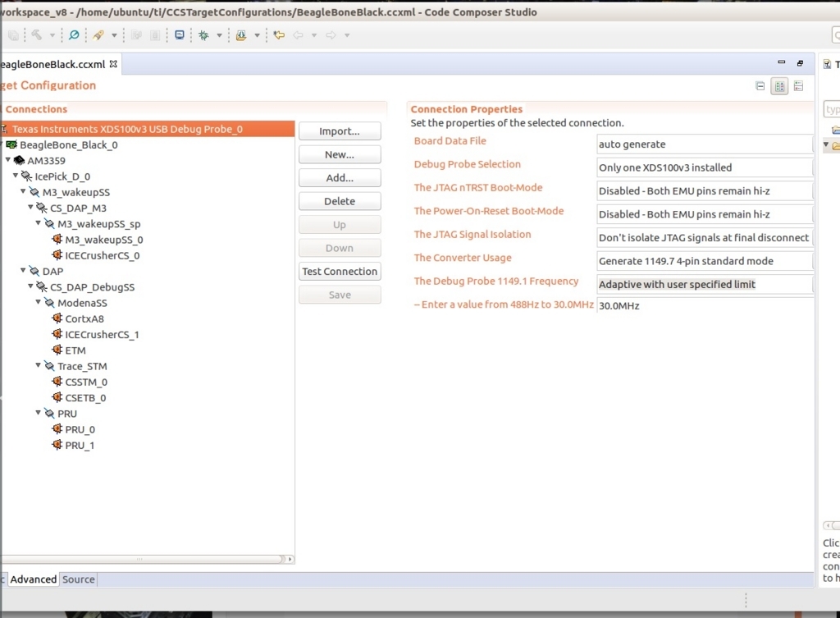Switch to the Advanced tab
This screenshot has height=618, width=840.
coord(33,579)
